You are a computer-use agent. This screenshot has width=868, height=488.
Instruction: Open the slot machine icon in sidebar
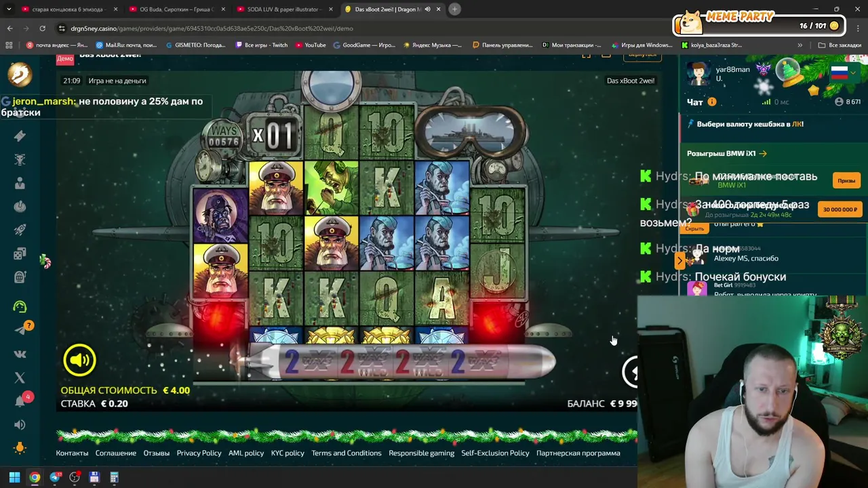pyautogui.click(x=20, y=277)
